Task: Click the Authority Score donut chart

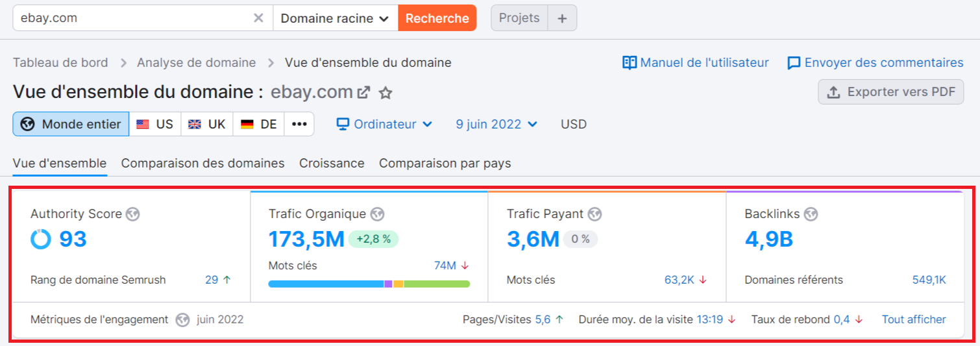Action: [x=40, y=240]
